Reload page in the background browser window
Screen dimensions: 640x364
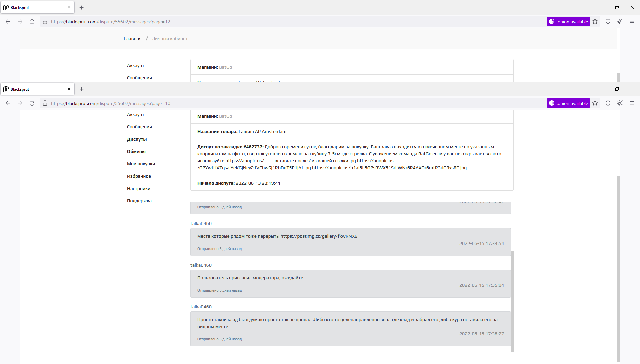click(32, 22)
